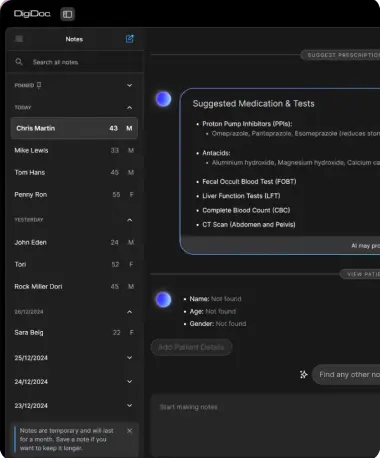Viewport: 380px width, 458px height.
Task: Expand the 25/12/2024 section
Action: tap(129, 358)
